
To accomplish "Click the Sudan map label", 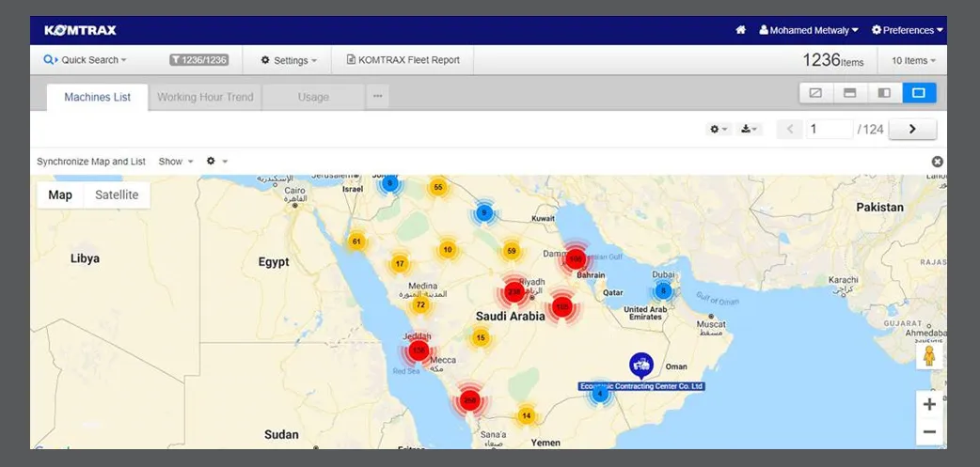I will click(x=281, y=434).
